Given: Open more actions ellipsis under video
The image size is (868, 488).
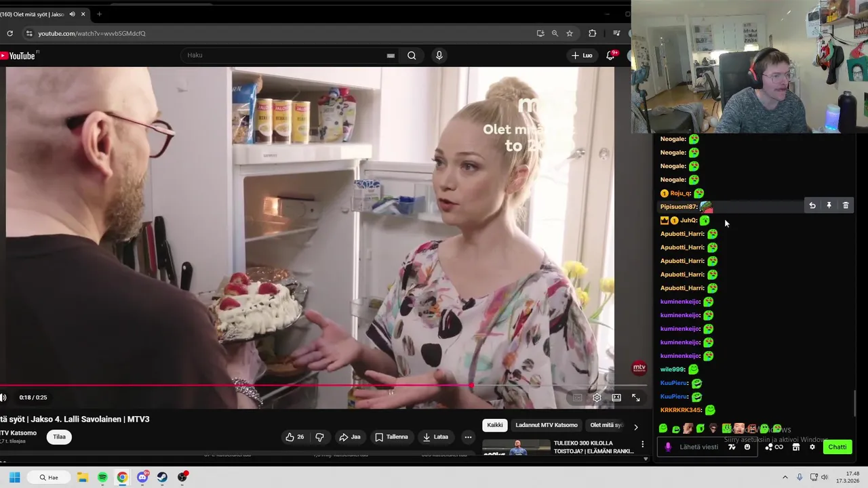Looking at the screenshot, I should tap(468, 437).
